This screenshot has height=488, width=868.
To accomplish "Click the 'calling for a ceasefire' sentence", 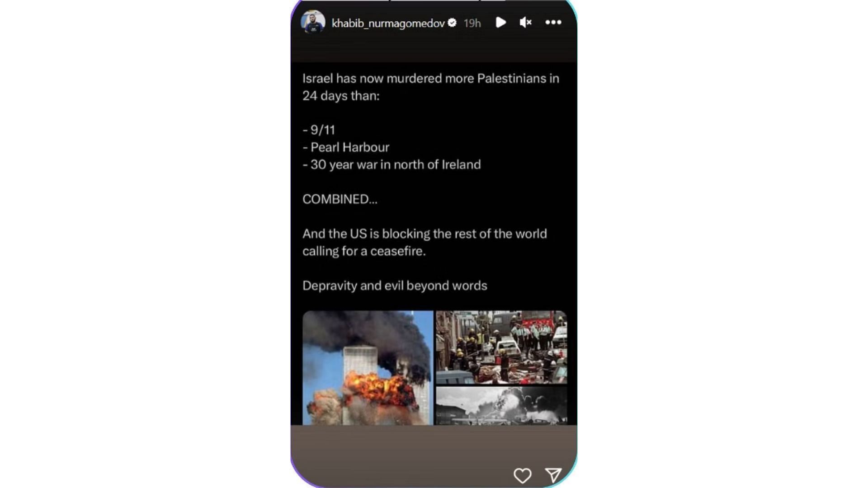I will click(364, 251).
